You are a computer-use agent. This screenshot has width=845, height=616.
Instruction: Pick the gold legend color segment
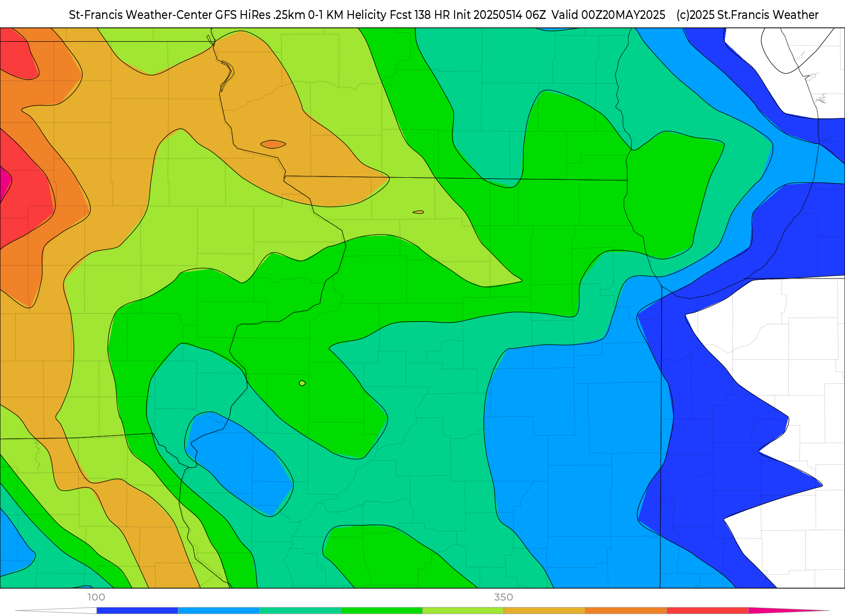(544, 611)
